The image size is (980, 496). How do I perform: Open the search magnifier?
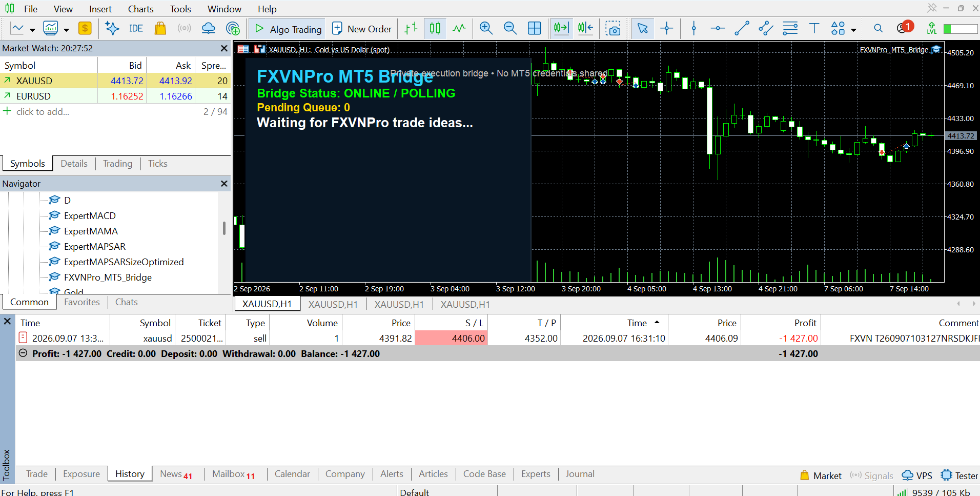coord(878,28)
